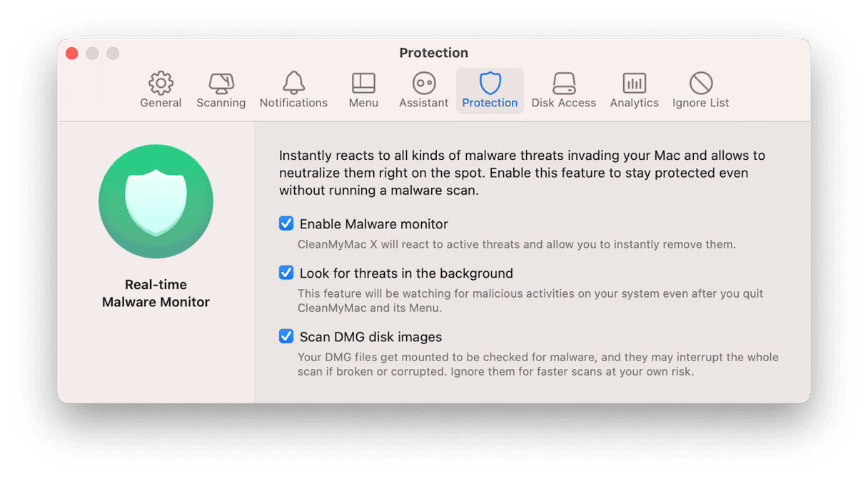Select the Scanning monitor icon

click(x=221, y=83)
